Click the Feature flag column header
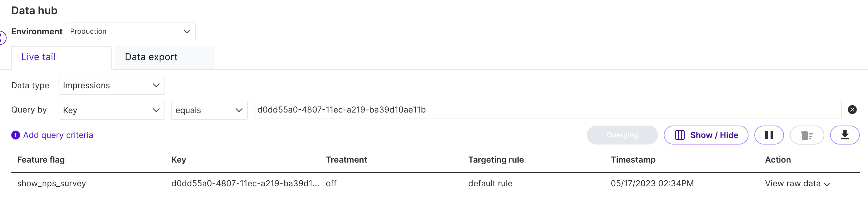Image resolution: width=868 pixels, height=199 pixels. (41, 160)
